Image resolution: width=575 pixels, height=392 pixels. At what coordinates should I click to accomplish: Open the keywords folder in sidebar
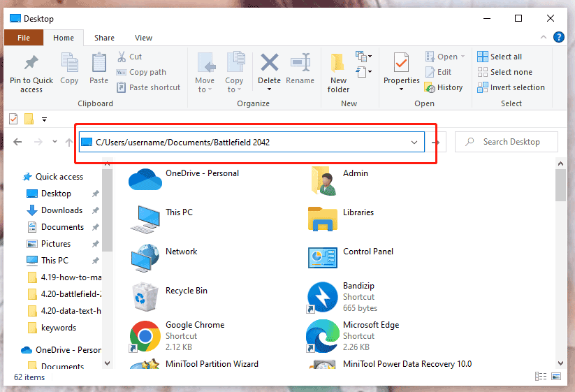point(52,328)
